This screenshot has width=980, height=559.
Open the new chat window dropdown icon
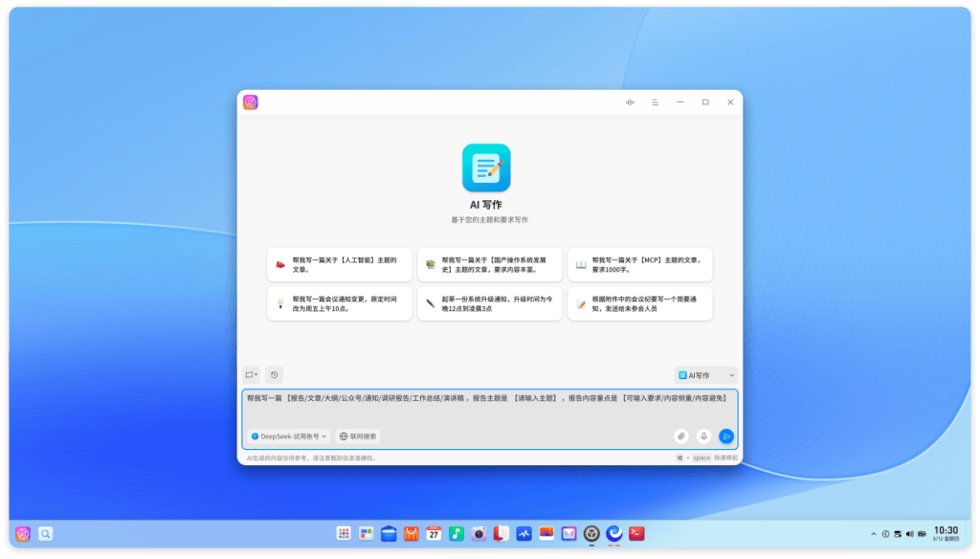pos(252,375)
